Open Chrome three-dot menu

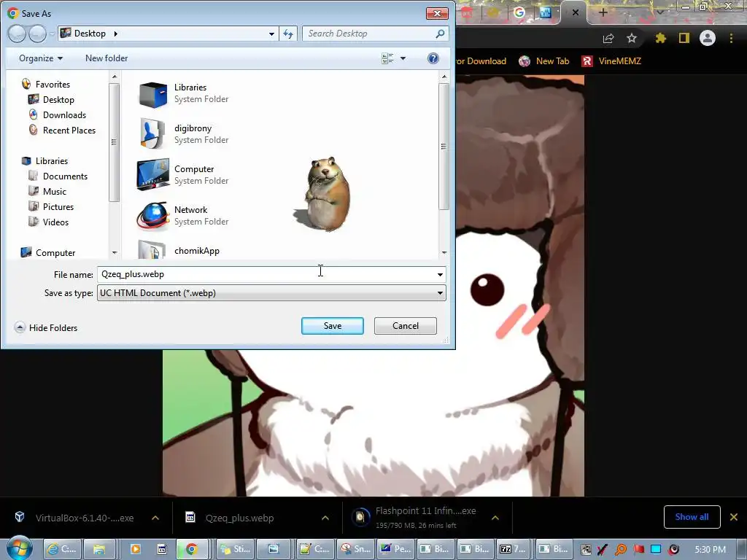tap(731, 38)
